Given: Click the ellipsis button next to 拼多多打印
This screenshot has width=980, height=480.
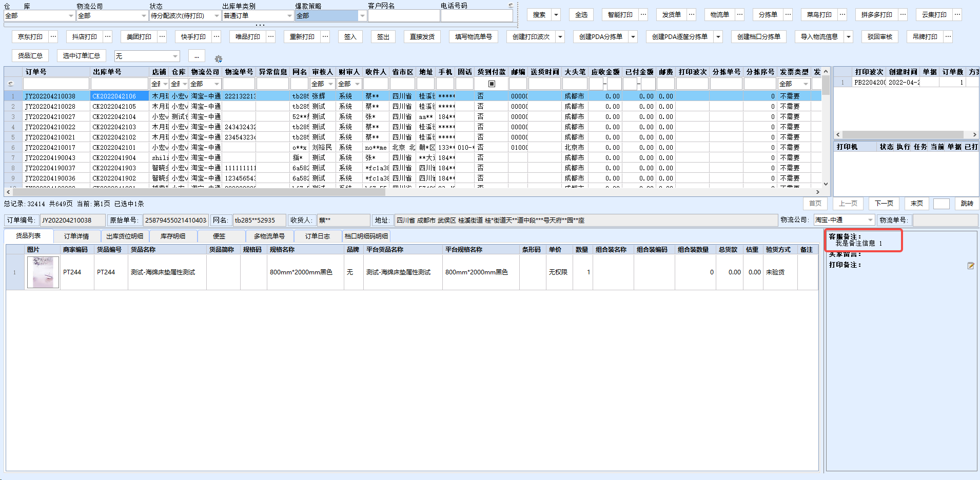Looking at the screenshot, I should pyautogui.click(x=903, y=15).
